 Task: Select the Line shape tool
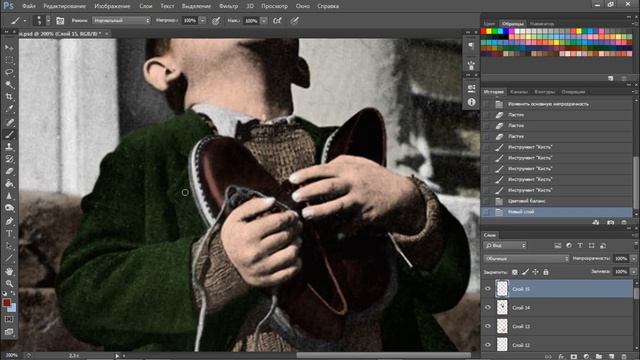click(x=9, y=258)
